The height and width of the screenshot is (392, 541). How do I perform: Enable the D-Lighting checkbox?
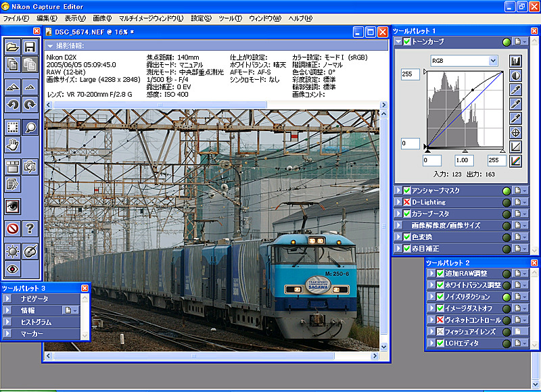tap(407, 202)
